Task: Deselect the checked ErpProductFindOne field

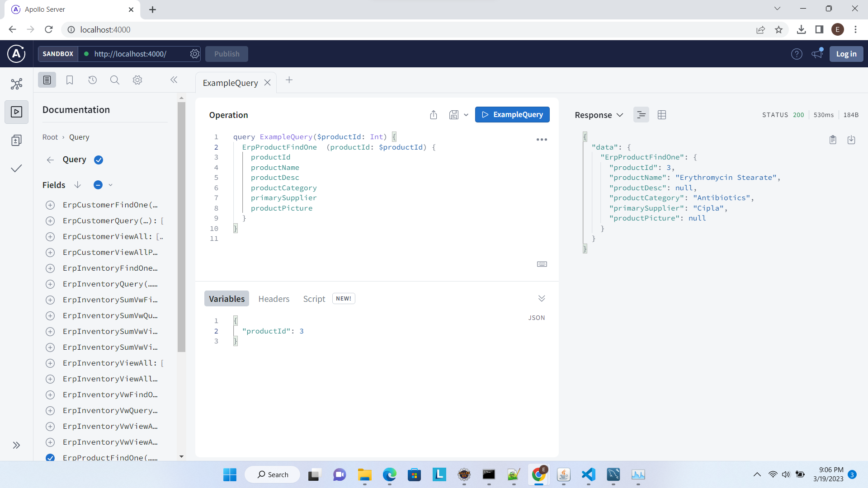Action: pos(50,457)
